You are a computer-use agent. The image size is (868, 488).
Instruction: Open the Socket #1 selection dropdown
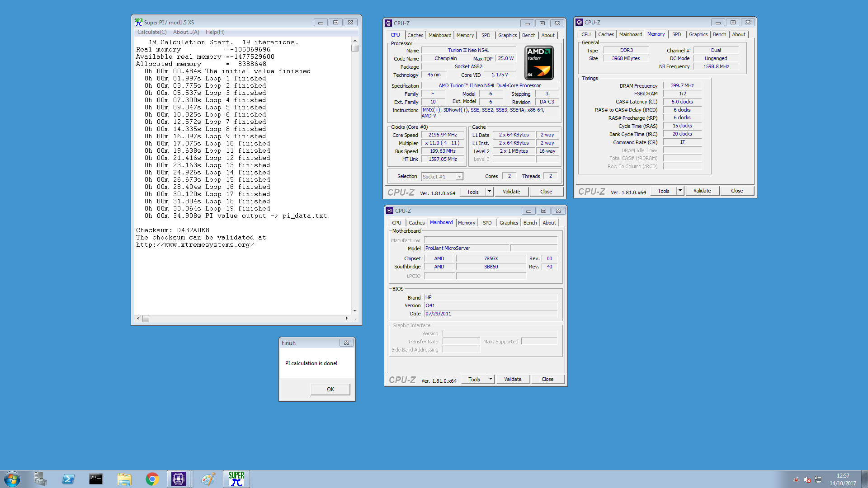[x=459, y=177]
